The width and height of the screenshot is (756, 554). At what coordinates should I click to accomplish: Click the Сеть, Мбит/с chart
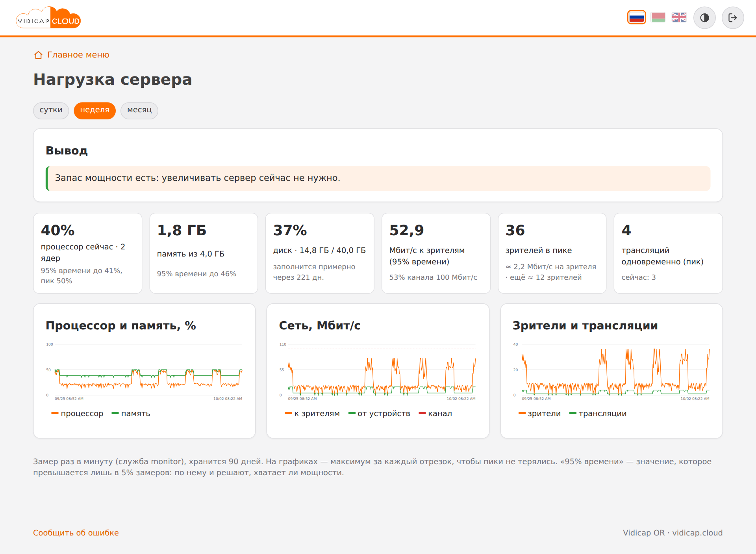click(378, 371)
